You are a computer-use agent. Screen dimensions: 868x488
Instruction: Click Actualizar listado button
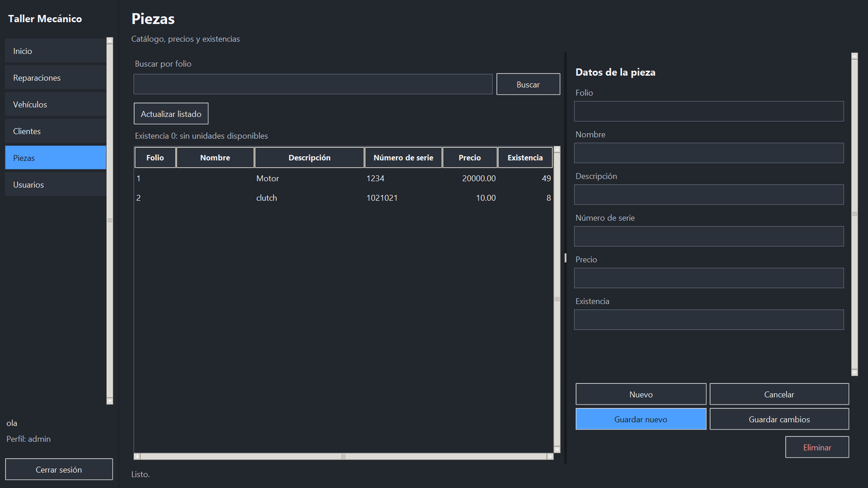tap(171, 114)
